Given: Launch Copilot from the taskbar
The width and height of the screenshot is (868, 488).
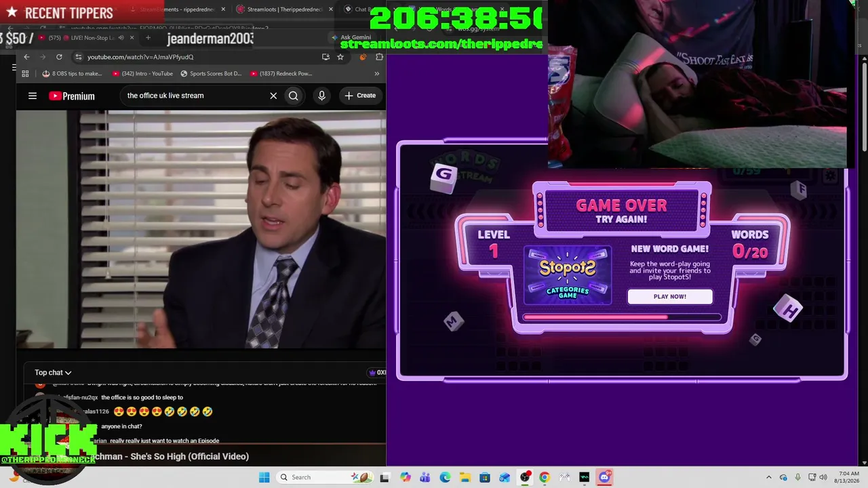Looking at the screenshot, I should point(405,477).
